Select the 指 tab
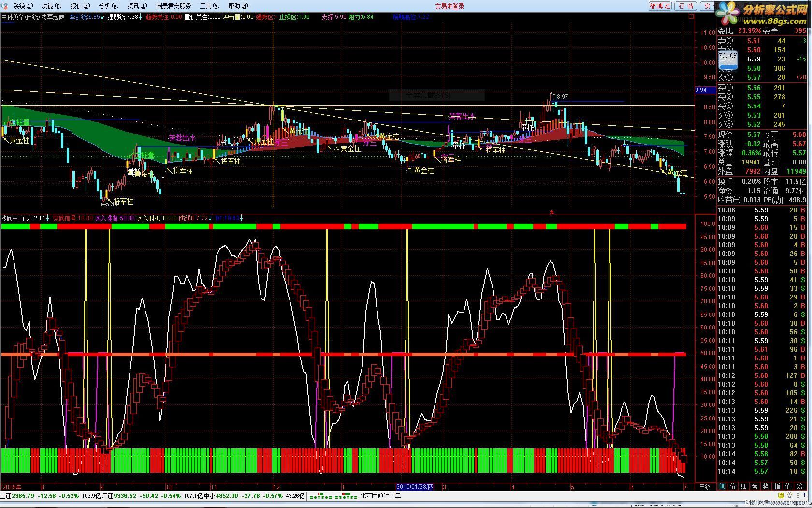Viewport: 812px width, 508px height. [x=777, y=487]
